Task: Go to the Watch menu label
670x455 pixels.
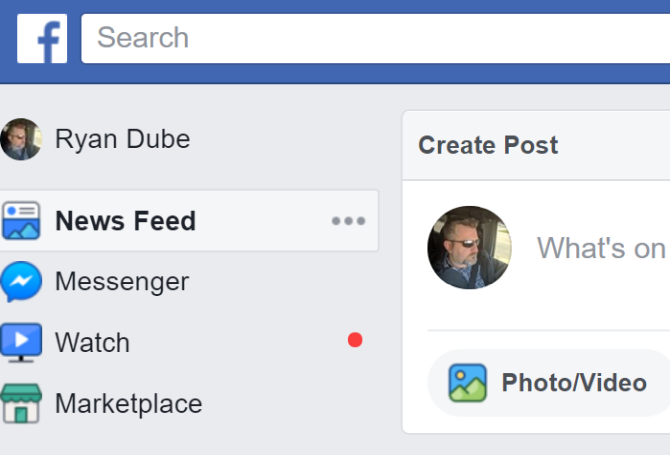Action: click(x=92, y=343)
